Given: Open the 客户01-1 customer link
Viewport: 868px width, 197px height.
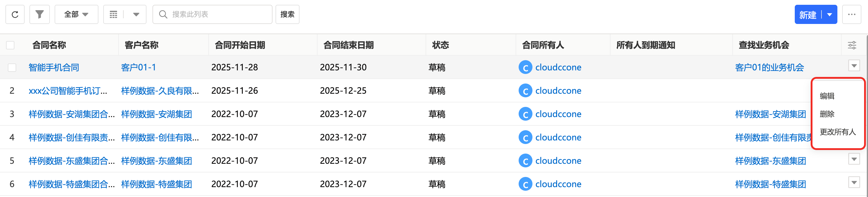Looking at the screenshot, I should (x=138, y=68).
